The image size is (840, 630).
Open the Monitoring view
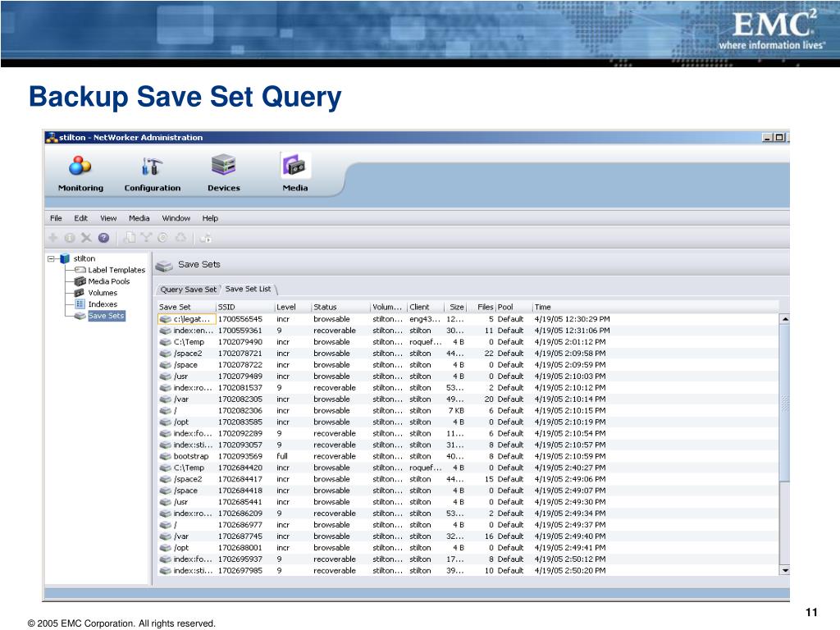[80, 174]
